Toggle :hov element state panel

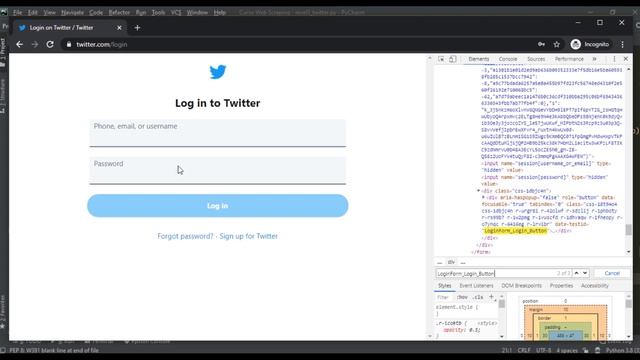(462, 297)
